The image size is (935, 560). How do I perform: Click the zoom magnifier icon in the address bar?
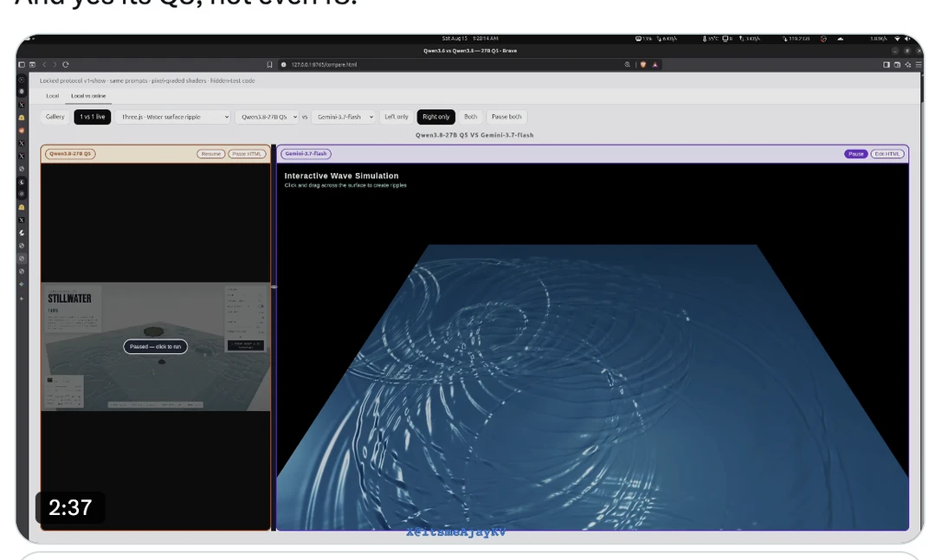pyautogui.click(x=628, y=64)
